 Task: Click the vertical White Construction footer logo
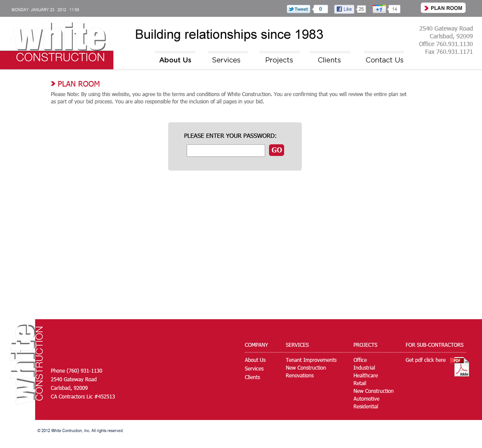26,364
